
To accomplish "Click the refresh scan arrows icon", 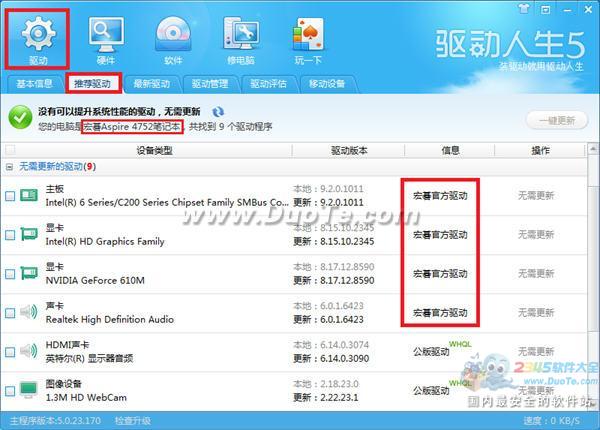I will (x=218, y=112).
